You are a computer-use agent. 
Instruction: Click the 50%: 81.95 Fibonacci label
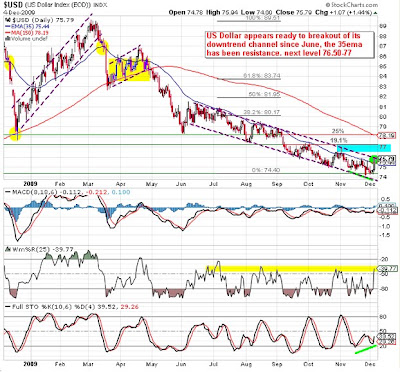264,94
